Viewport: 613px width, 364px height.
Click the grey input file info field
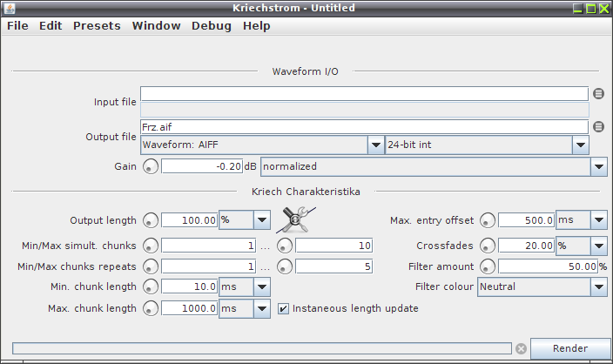click(364, 110)
